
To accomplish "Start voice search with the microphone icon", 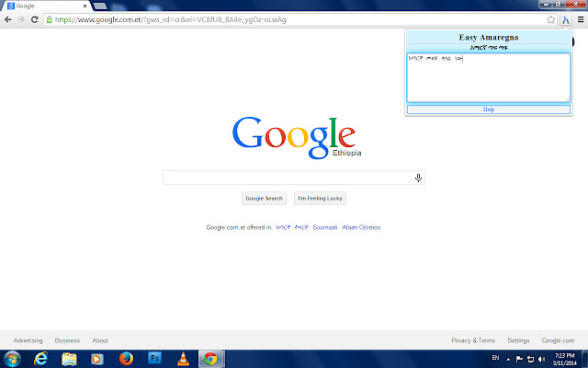I will coord(419,178).
